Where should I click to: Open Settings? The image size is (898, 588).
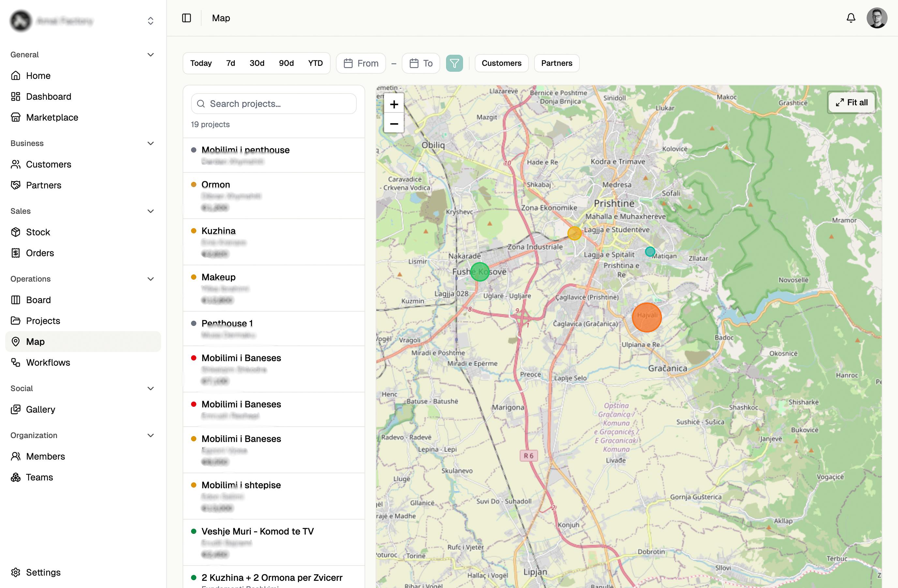click(83, 572)
